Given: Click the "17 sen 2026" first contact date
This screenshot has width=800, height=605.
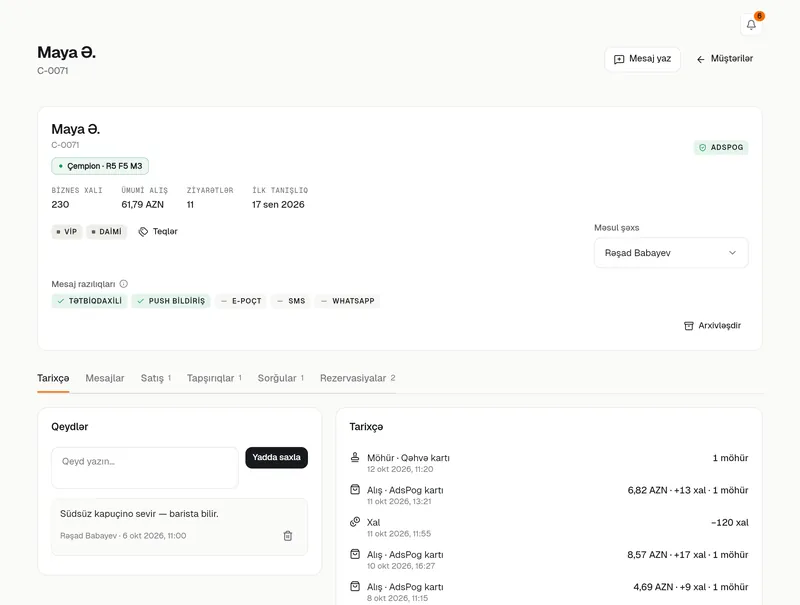Looking at the screenshot, I should [x=278, y=205].
